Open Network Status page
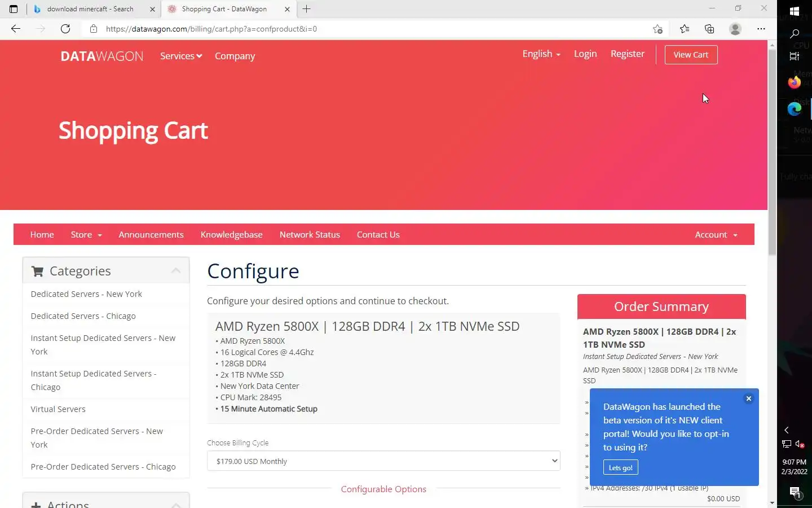This screenshot has width=812, height=508. [310, 235]
